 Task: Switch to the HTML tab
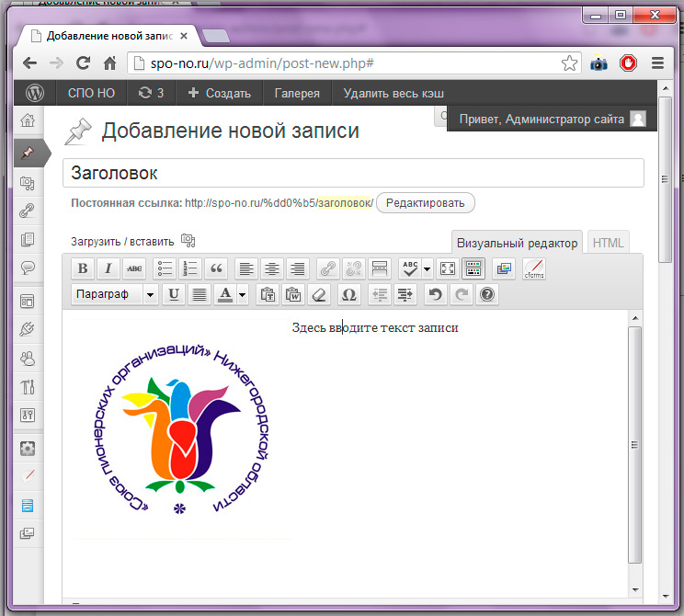pos(608,243)
